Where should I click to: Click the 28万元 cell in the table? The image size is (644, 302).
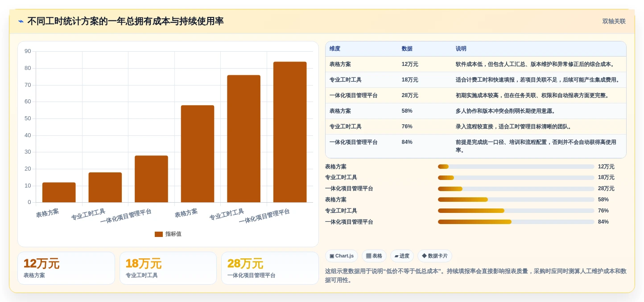(x=410, y=96)
